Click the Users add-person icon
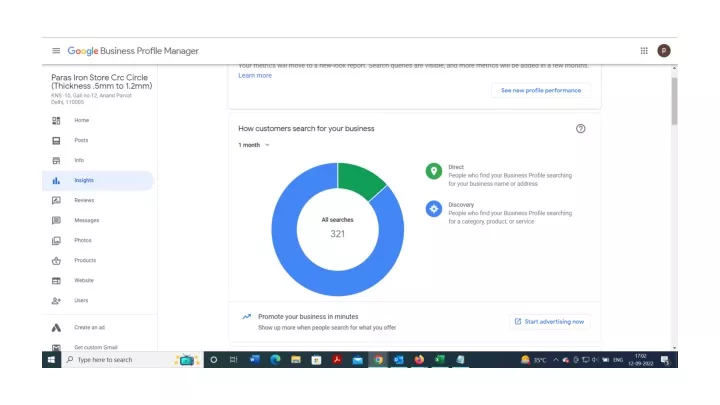This screenshot has height=405, width=720. click(x=56, y=301)
